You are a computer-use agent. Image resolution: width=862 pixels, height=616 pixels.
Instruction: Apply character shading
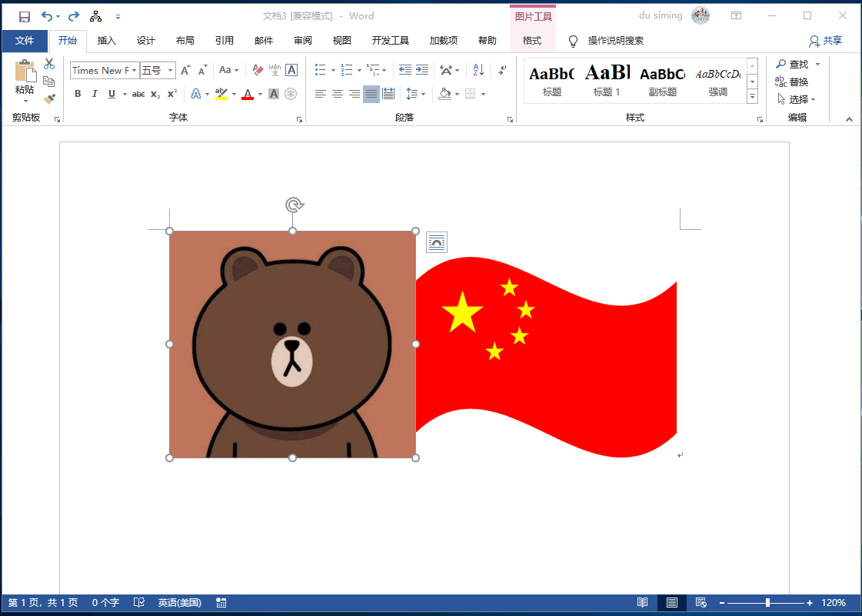(x=274, y=94)
